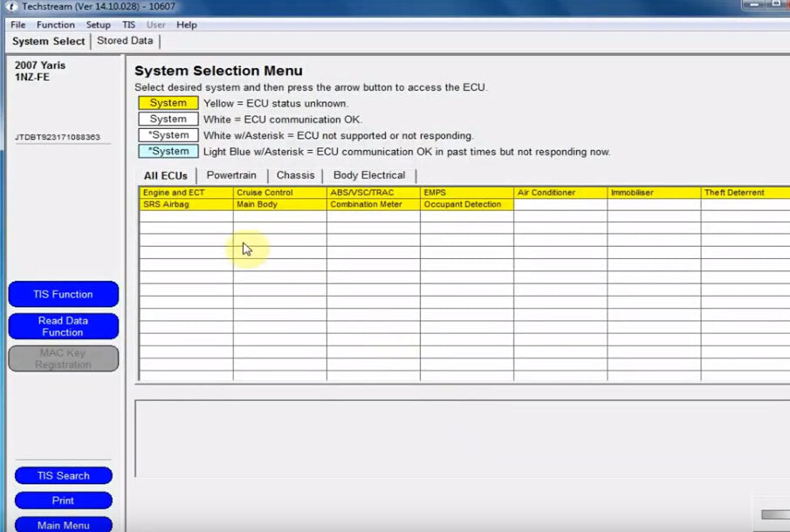Image resolution: width=790 pixels, height=532 pixels.
Task: Click the light blue *System legend swatch
Action: [x=168, y=151]
